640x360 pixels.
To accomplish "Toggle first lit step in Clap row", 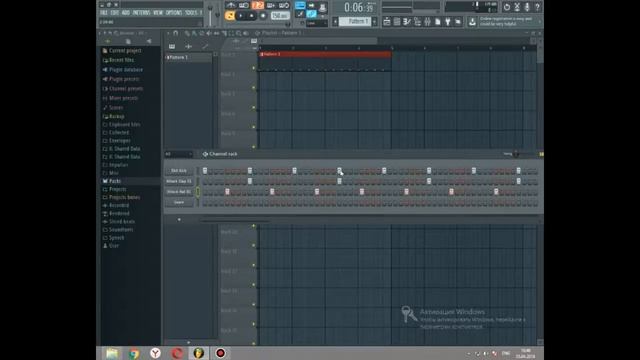I will [250, 181].
